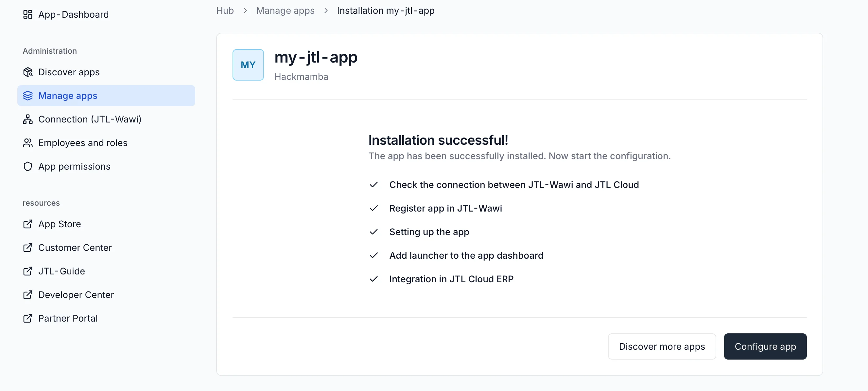Click checkmark beside Add launcher step
The height and width of the screenshot is (391, 868).
click(374, 256)
